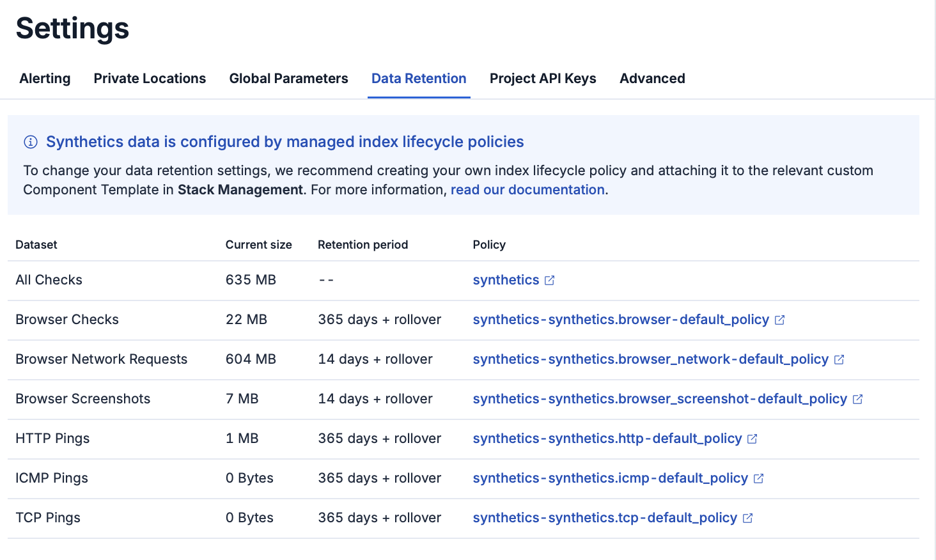Open the synthetics policy for All Checks
The image size is (936, 560).
tap(506, 279)
